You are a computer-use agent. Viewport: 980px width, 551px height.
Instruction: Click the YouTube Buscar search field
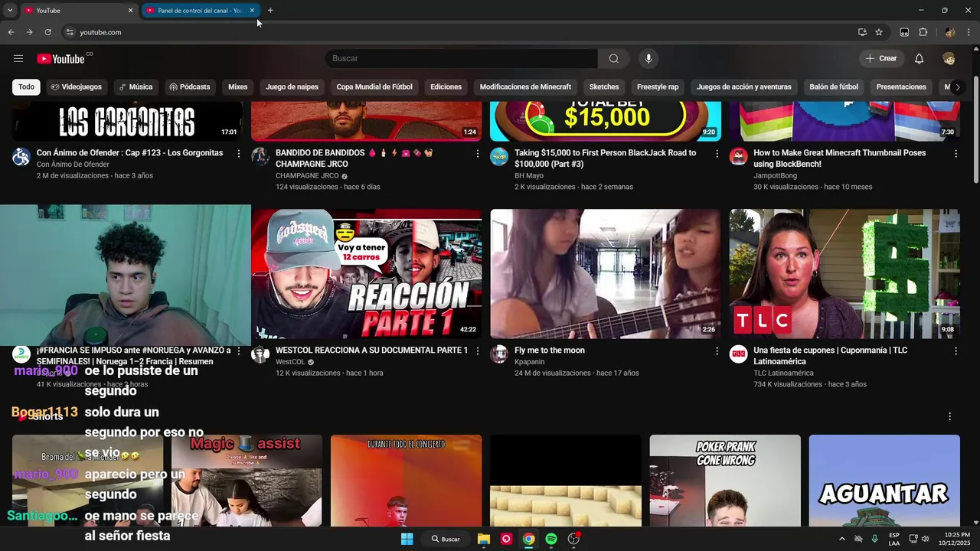(x=461, y=59)
